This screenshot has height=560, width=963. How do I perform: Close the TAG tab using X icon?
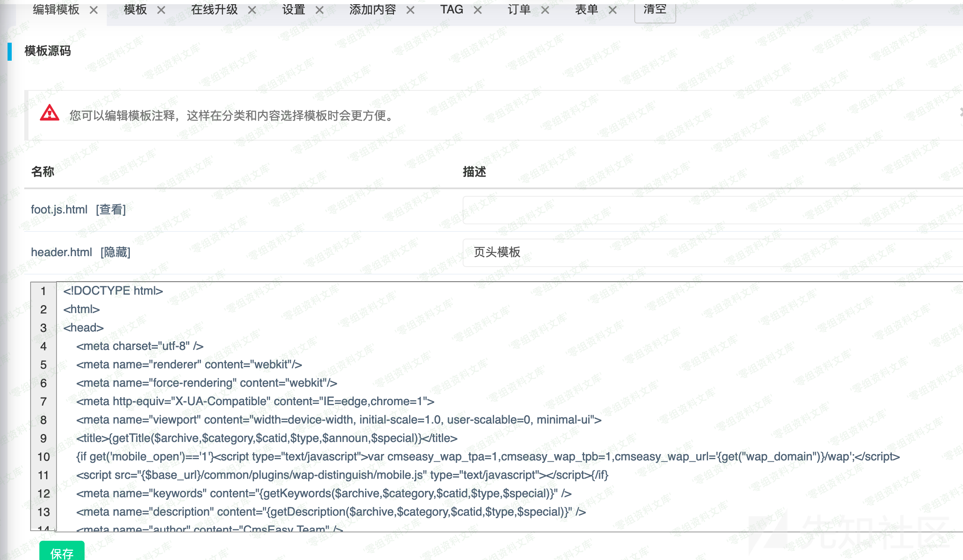coord(478,10)
